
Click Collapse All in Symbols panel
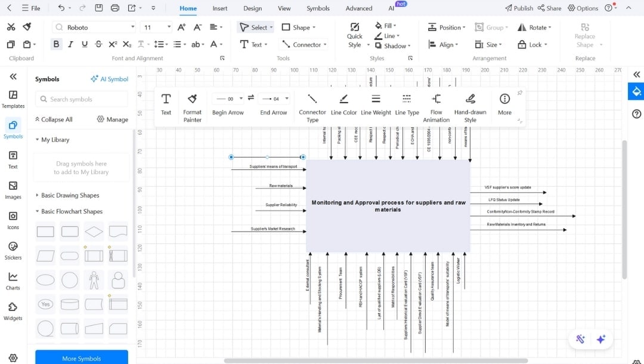coord(54,119)
